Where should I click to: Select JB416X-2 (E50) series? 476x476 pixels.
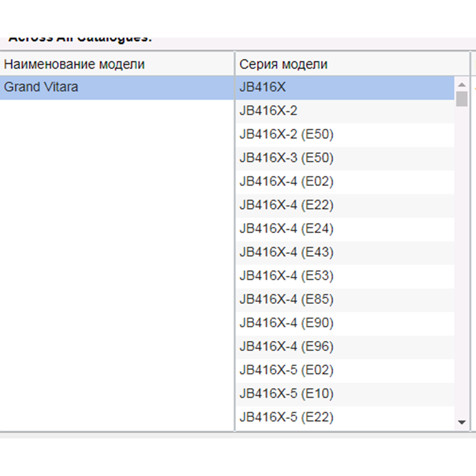pos(287,135)
